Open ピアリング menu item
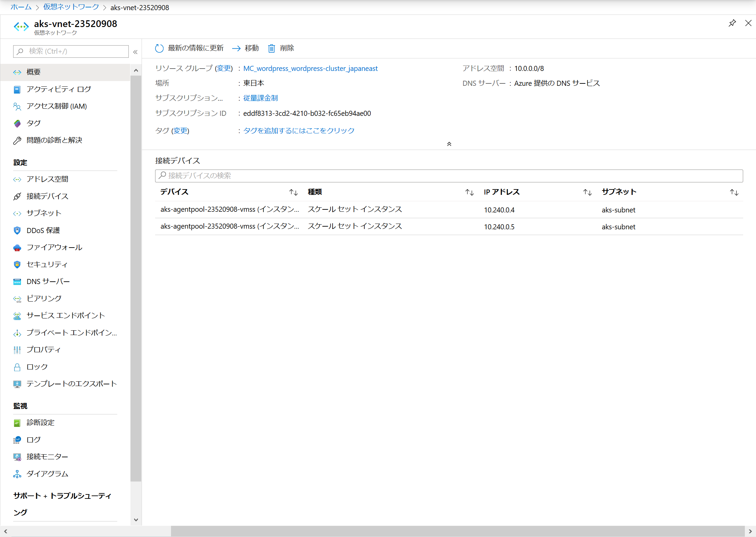The image size is (756, 537). tap(44, 299)
